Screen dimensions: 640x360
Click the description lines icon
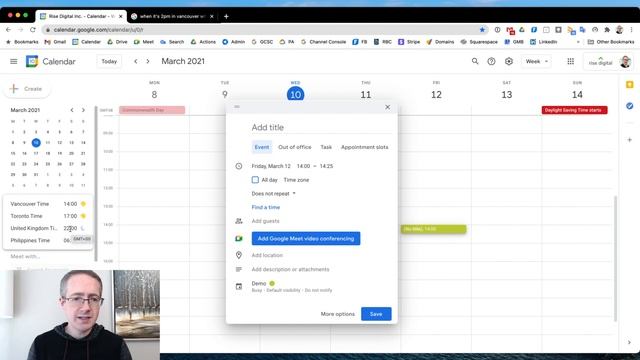239,269
